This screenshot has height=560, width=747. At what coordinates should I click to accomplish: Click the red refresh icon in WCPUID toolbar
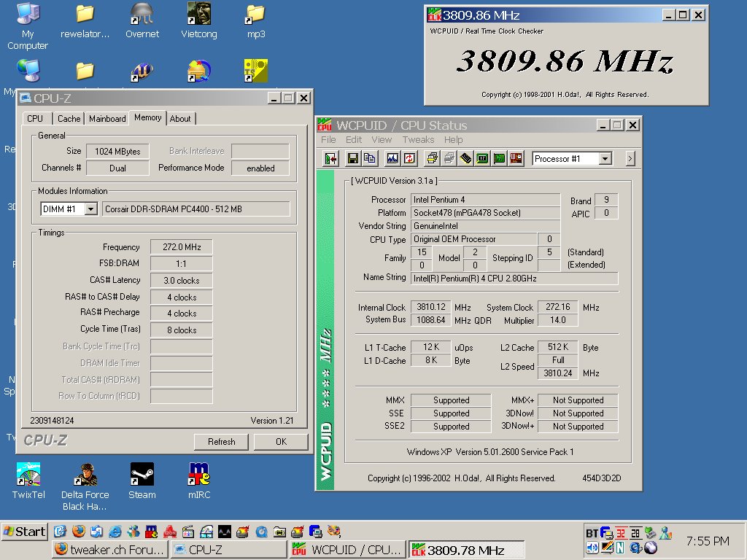pyautogui.click(x=409, y=158)
